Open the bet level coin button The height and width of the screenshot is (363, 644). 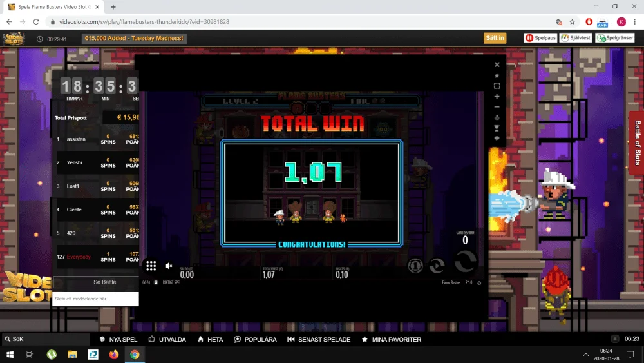[415, 266]
